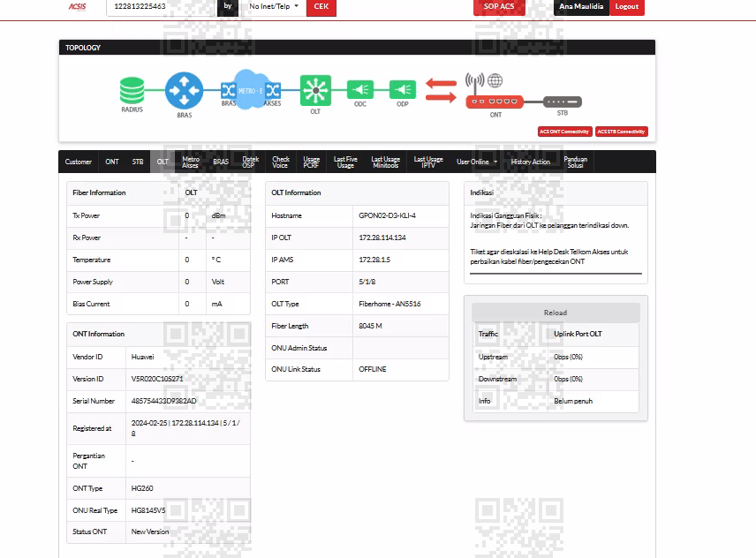The image size is (756, 558).
Task: Open the Datek OSP tab
Action: click(250, 162)
